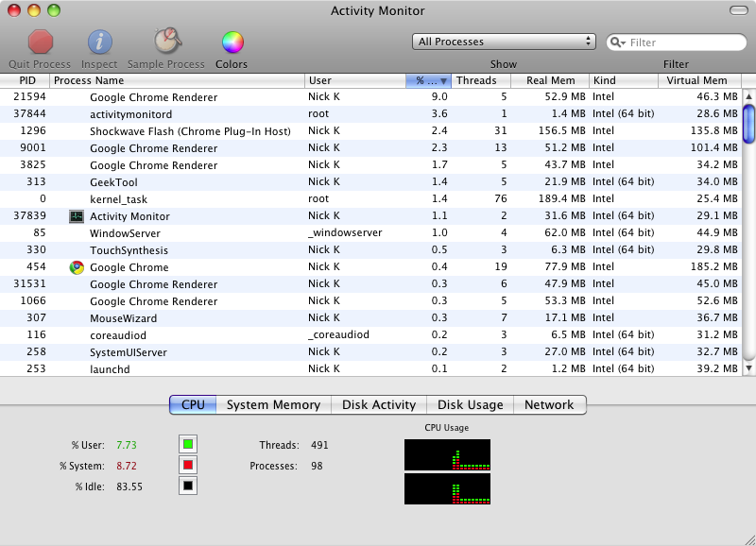This screenshot has height=546, width=756.
Task: Click the green % User color swatch
Action: pos(188,444)
